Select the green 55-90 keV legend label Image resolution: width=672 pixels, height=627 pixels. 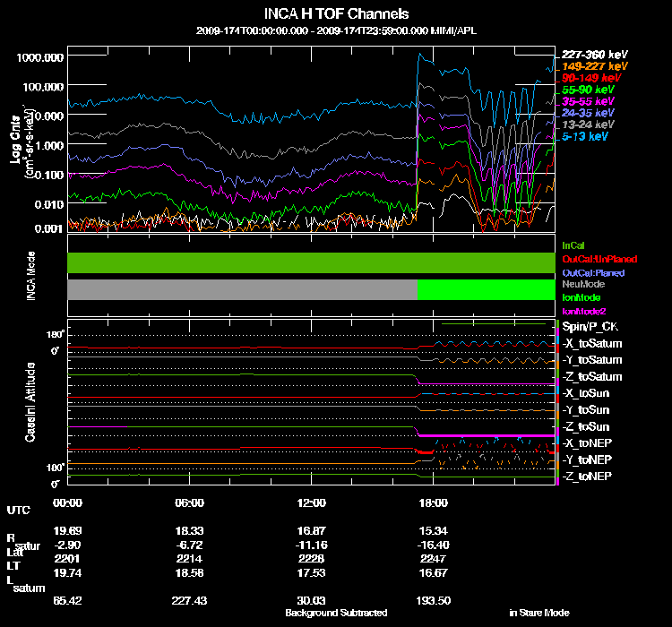point(588,90)
